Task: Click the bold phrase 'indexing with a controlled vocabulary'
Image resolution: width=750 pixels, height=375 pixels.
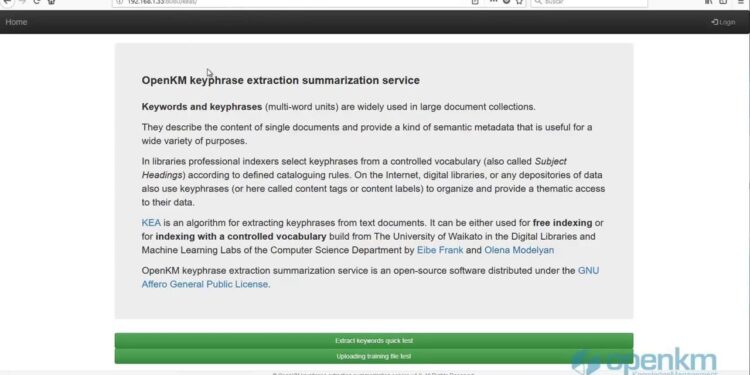Action: 241,236
